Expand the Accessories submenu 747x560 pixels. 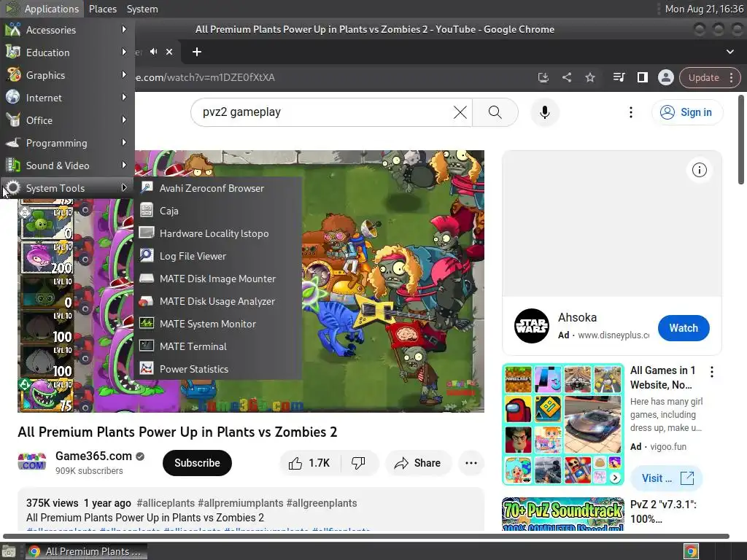click(x=67, y=29)
